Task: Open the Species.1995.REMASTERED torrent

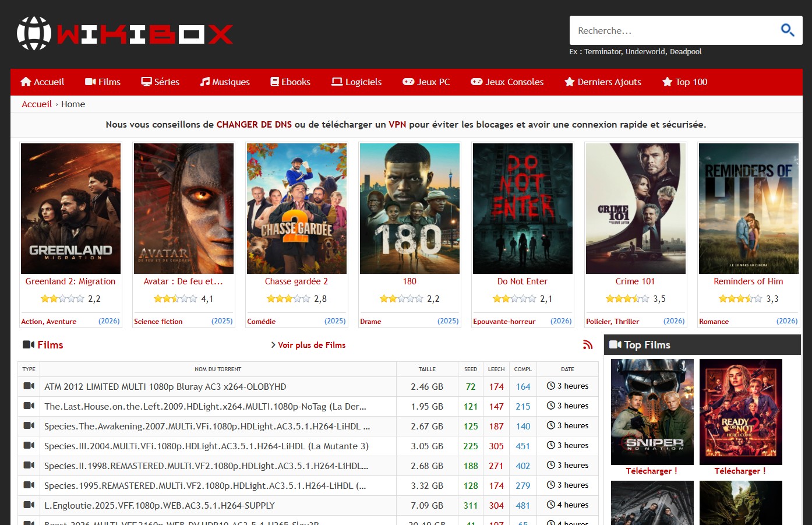Action: (205, 486)
